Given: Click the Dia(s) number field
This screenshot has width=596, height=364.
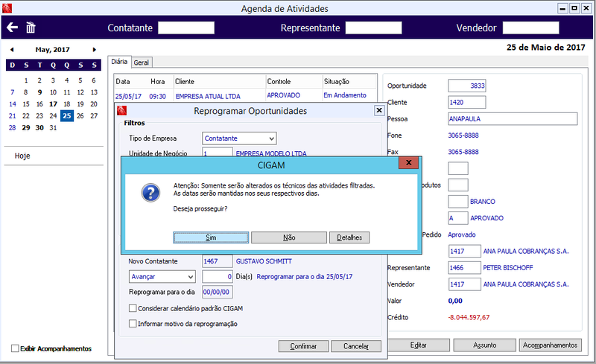Looking at the screenshot, I should click(x=218, y=277).
